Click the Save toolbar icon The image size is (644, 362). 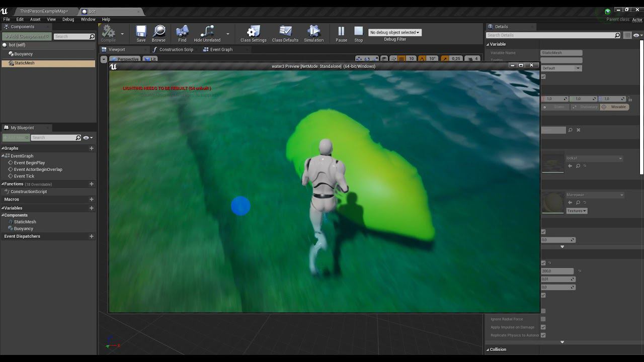pyautogui.click(x=141, y=34)
